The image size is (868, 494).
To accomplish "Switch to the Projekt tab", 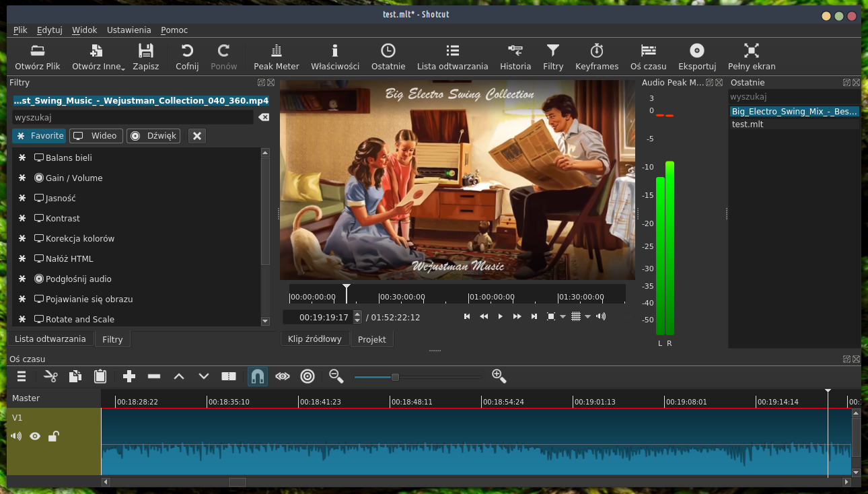I will pos(372,339).
